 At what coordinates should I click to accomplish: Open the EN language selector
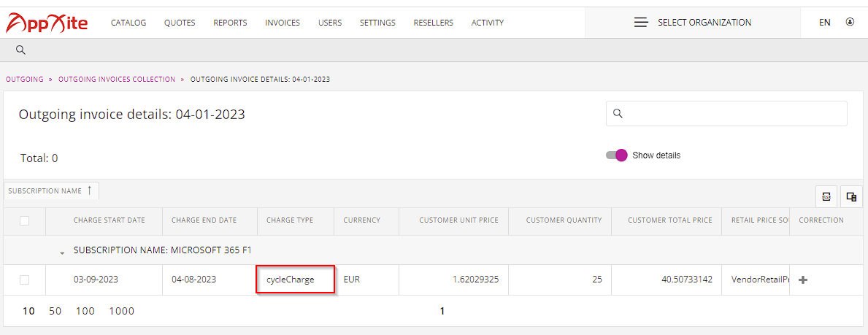(x=825, y=23)
